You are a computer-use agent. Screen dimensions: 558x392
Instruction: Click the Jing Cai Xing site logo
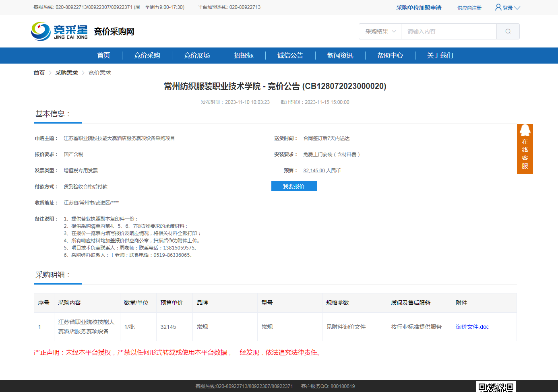click(60, 31)
